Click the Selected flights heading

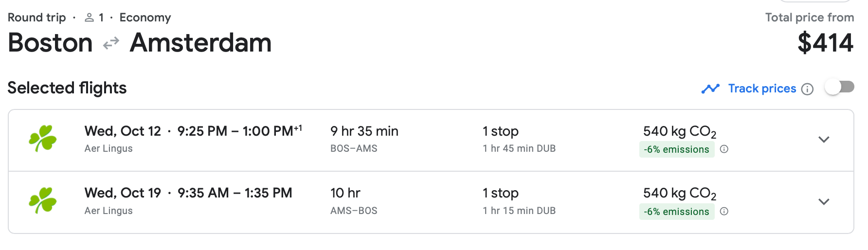click(67, 88)
